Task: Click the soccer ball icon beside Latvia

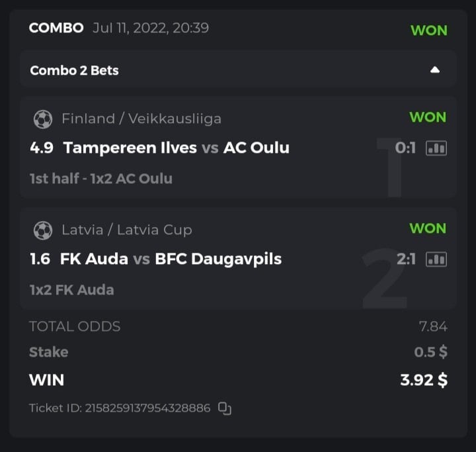Action: 42,230
